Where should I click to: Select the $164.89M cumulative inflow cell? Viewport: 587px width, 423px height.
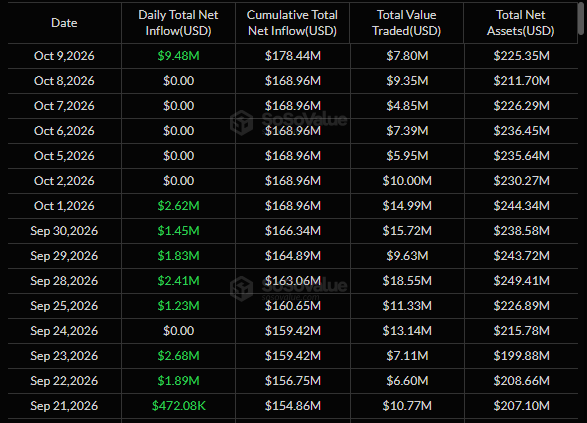point(293,256)
